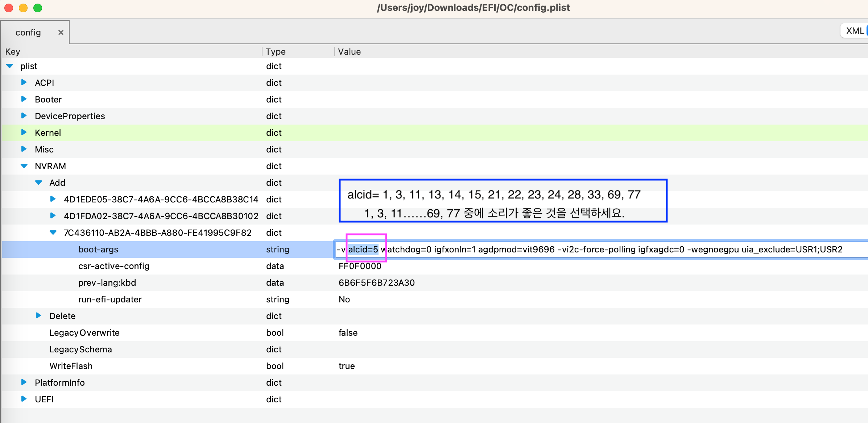Expand the Booter dictionary
Image resolution: width=868 pixels, height=423 pixels.
tap(24, 99)
